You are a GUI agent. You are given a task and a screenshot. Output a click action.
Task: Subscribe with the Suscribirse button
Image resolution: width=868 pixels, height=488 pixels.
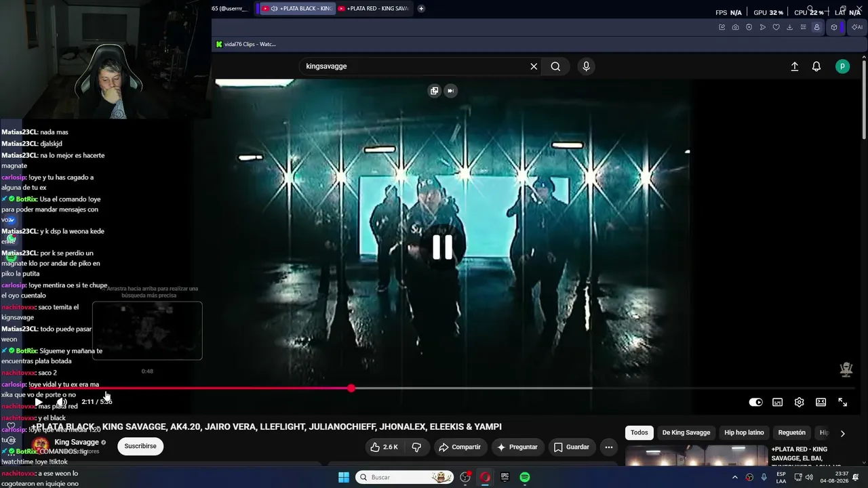[140, 446]
